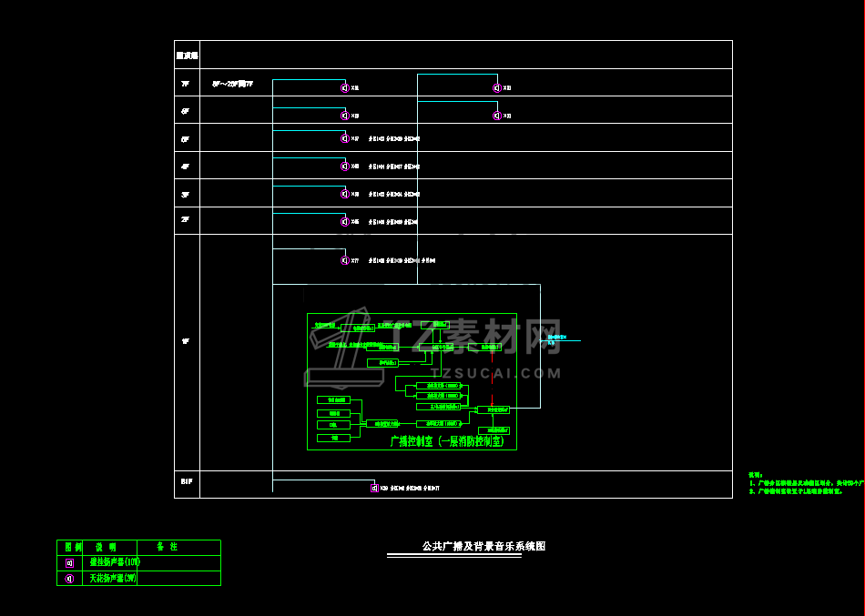Screen dimensions: 865x616
Task: Pick the 1F ceiling speaker symbol
Action: click(345, 260)
